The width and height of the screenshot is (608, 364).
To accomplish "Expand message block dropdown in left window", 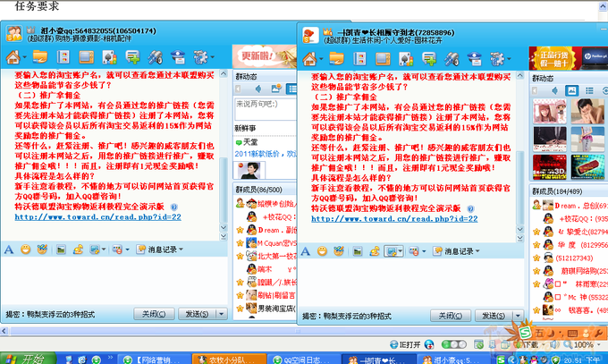I will pyautogui.click(x=127, y=250).
